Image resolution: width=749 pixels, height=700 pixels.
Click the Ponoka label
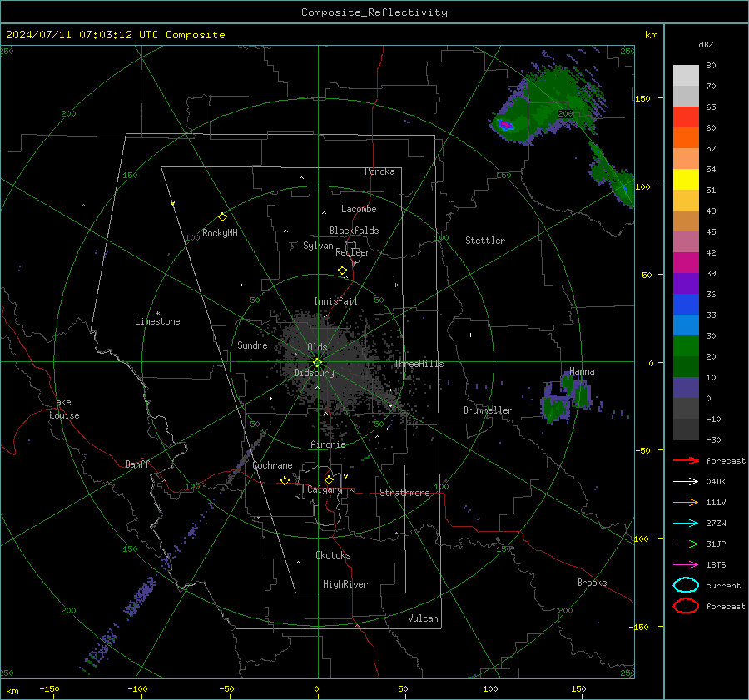pyautogui.click(x=379, y=171)
